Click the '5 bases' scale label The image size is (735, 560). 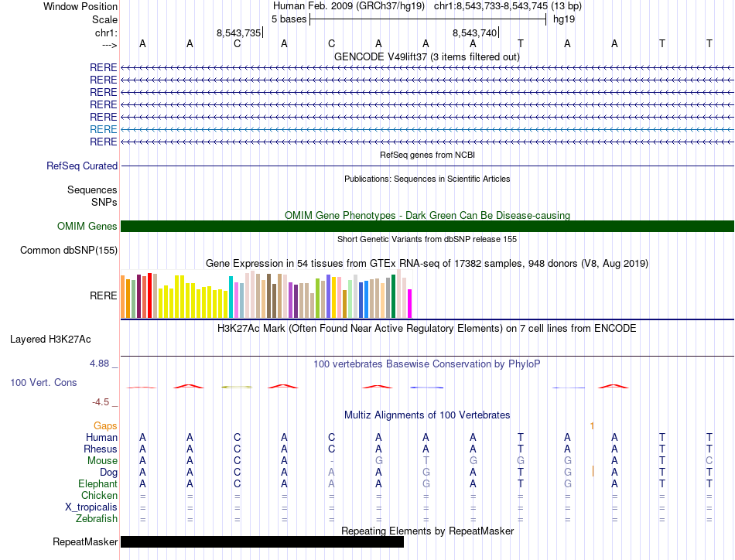289,19
